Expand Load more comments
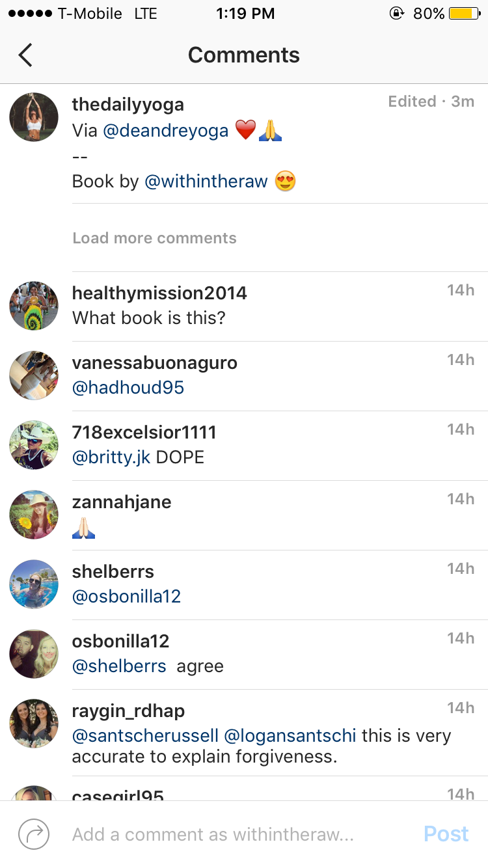The width and height of the screenshot is (488, 868). pyautogui.click(x=154, y=238)
